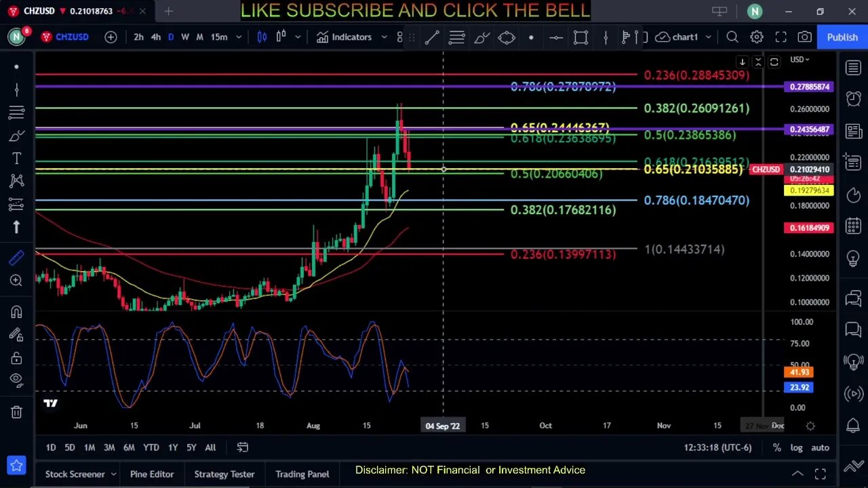Choose the brush drawing tool in favorites bar
The width and height of the screenshot is (868, 488).
click(x=481, y=38)
